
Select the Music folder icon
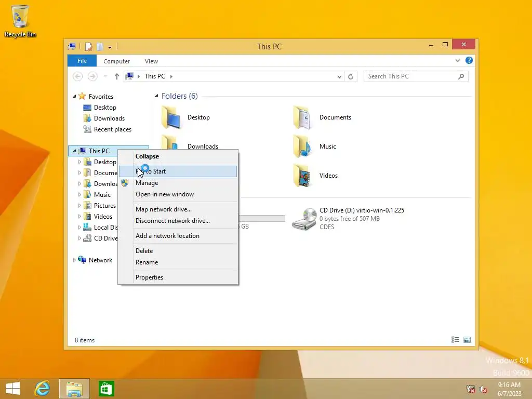[302, 147]
